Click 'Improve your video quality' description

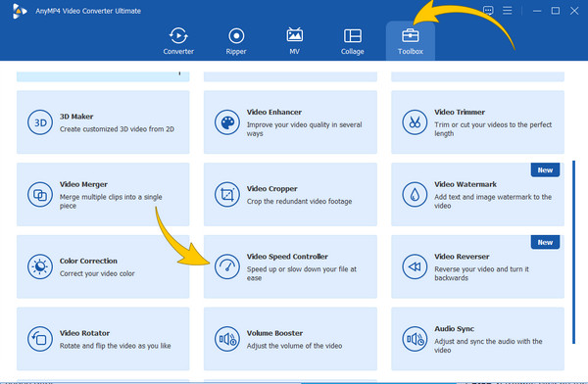305,129
